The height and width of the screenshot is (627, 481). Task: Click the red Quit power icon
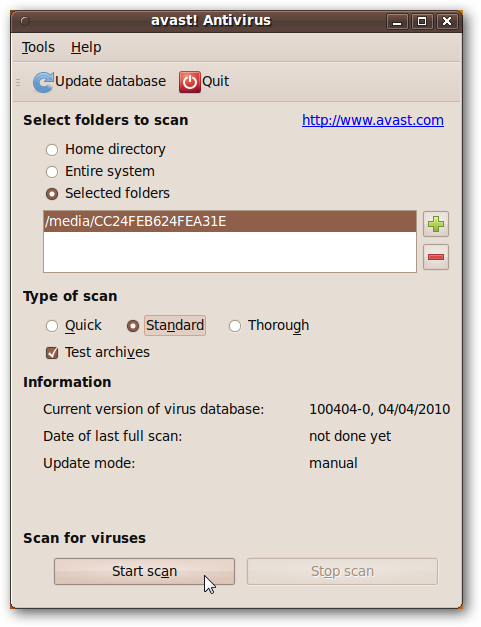tap(190, 82)
